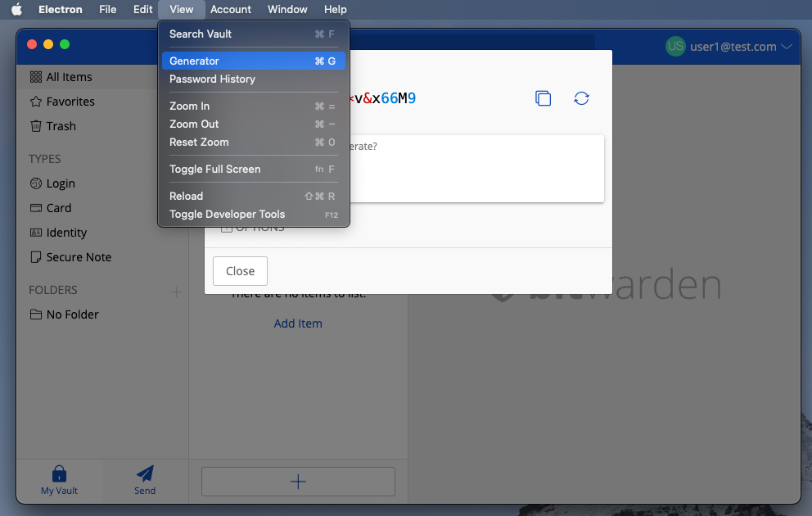Open Password History from menu

tap(253, 79)
